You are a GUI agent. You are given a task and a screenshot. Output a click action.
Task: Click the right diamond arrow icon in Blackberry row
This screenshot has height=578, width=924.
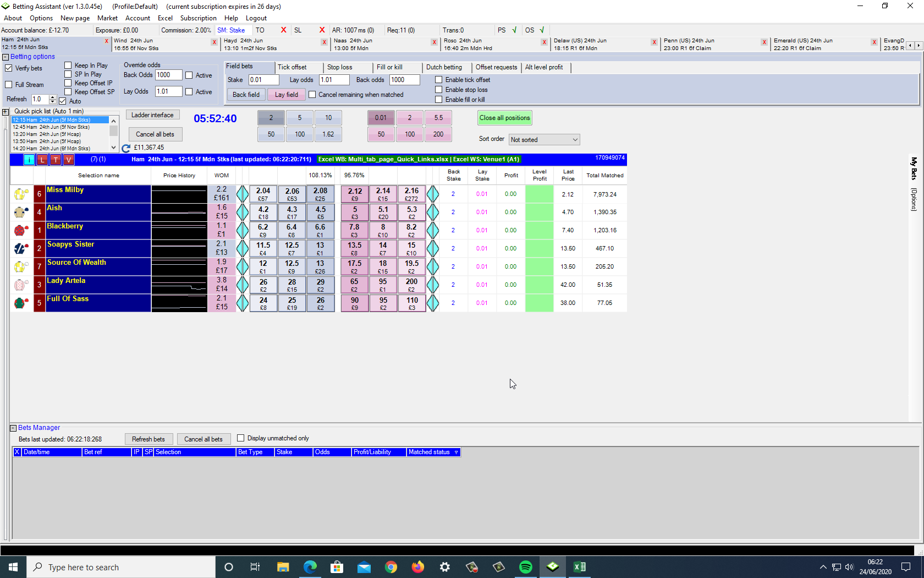433,230
